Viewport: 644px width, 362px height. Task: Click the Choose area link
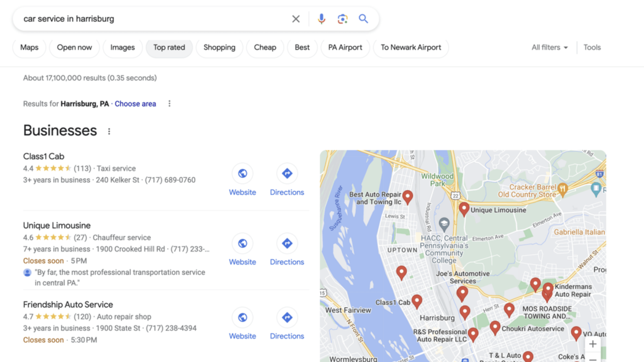[x=135, y=103]
